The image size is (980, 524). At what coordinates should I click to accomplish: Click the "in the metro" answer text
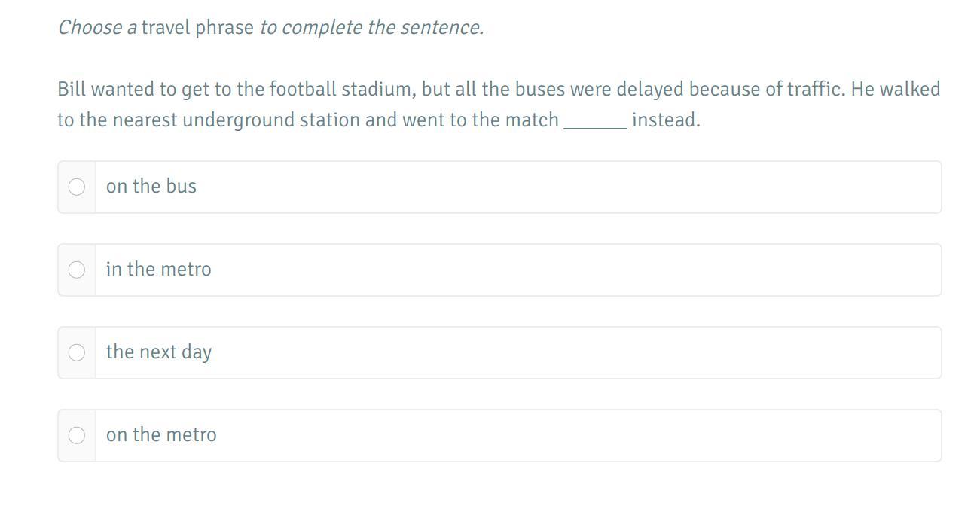(159, 270)
